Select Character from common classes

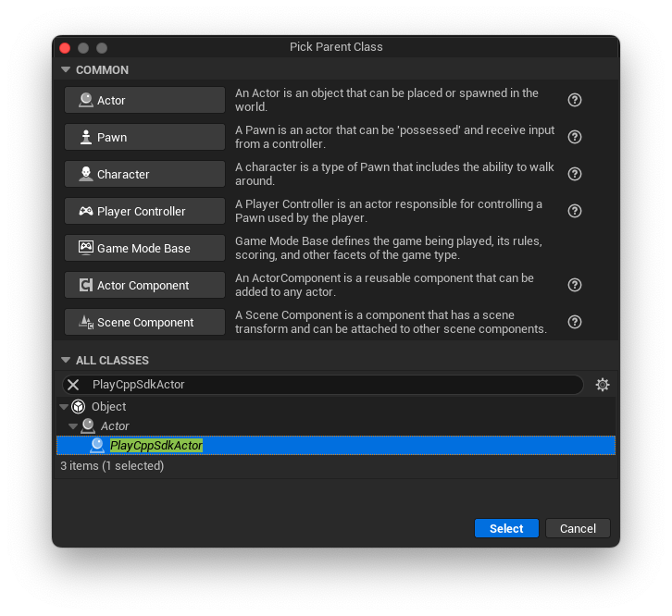click(x=144, y=174)
